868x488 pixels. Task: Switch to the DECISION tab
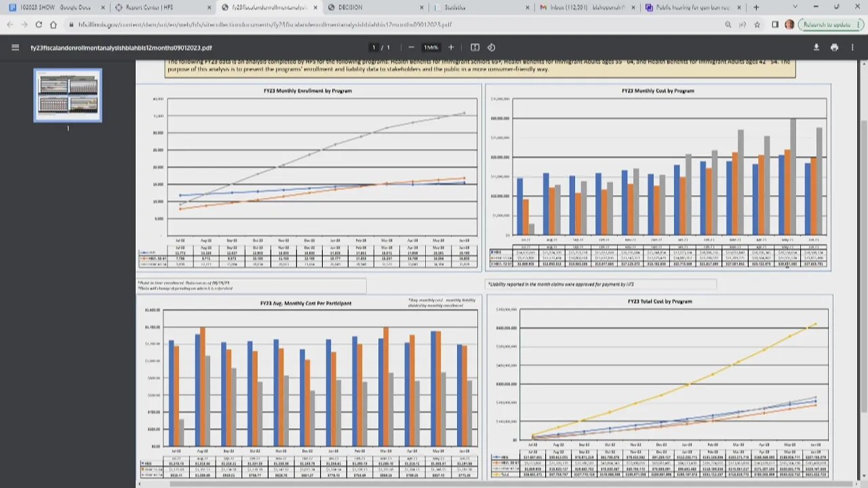[x=376, y=7]
